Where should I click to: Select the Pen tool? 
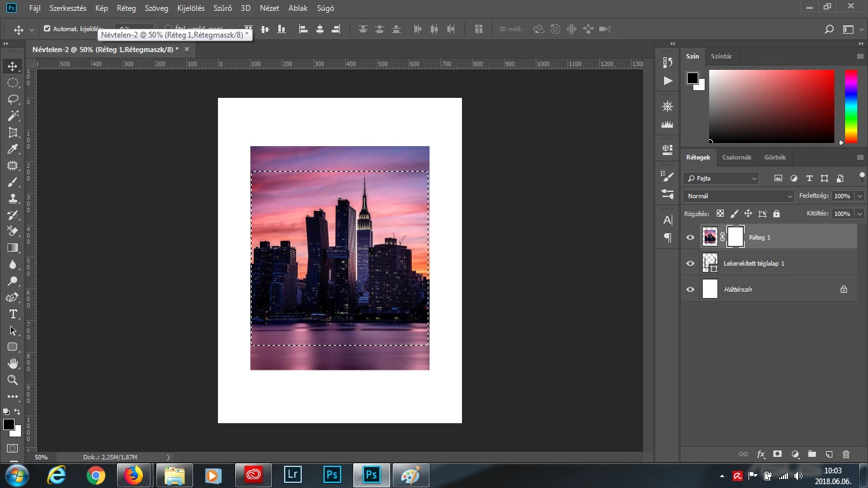coord(13,297)
